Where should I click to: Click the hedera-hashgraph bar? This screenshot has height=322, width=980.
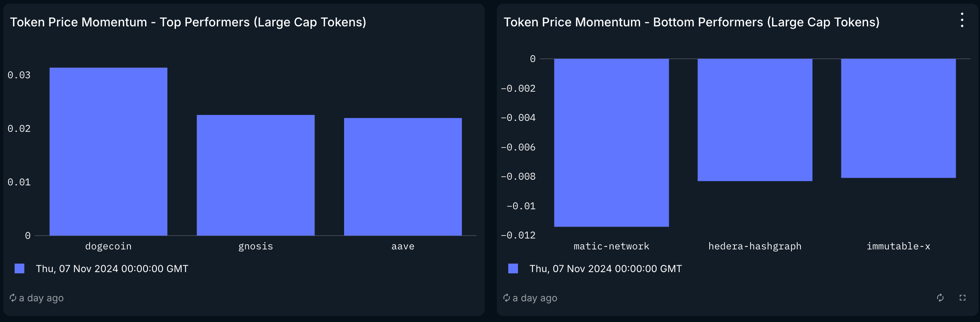[755, 120]
